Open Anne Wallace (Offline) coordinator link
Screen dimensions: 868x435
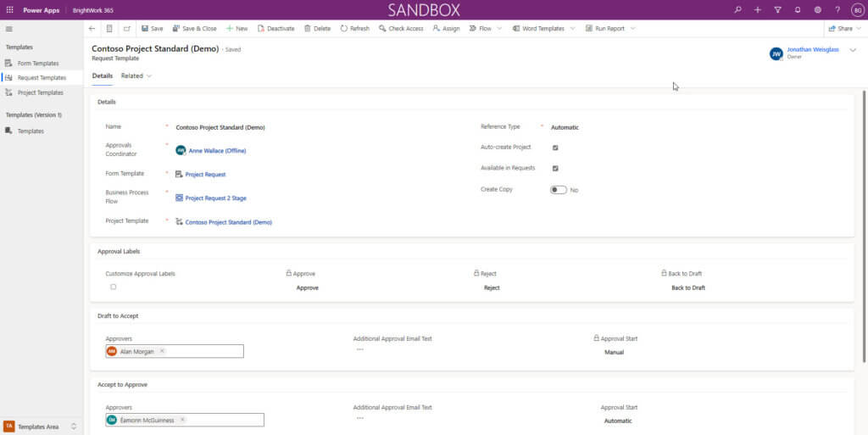tap(217, 151)
